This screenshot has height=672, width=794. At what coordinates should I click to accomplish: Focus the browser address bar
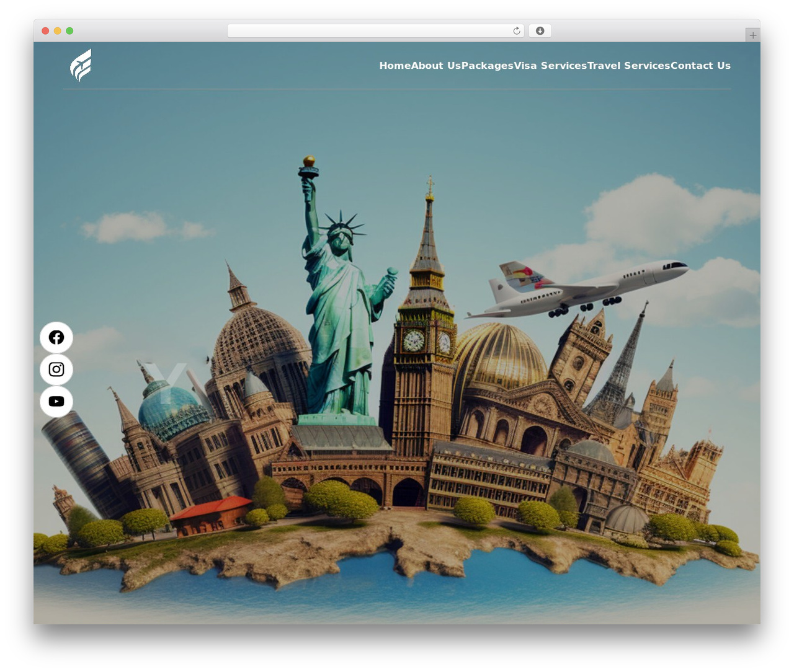(376, 31)
